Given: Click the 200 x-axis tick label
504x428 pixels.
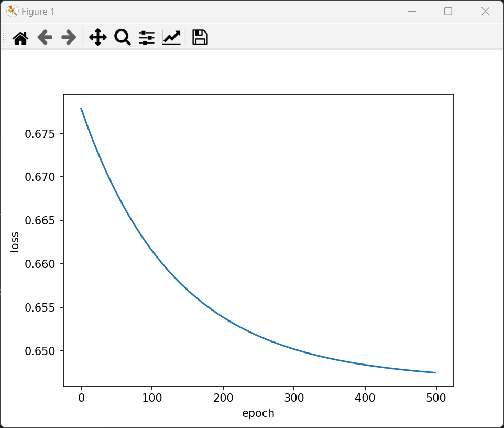Looking at the screenshot, I should pyautogui.click(x=223, y=398).
